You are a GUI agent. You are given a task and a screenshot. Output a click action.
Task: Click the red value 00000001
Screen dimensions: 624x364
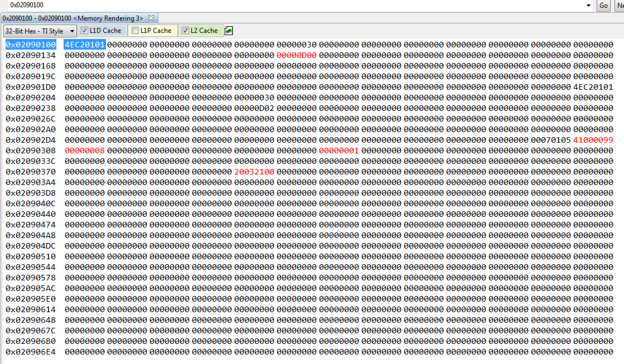(x=339, y=151)
